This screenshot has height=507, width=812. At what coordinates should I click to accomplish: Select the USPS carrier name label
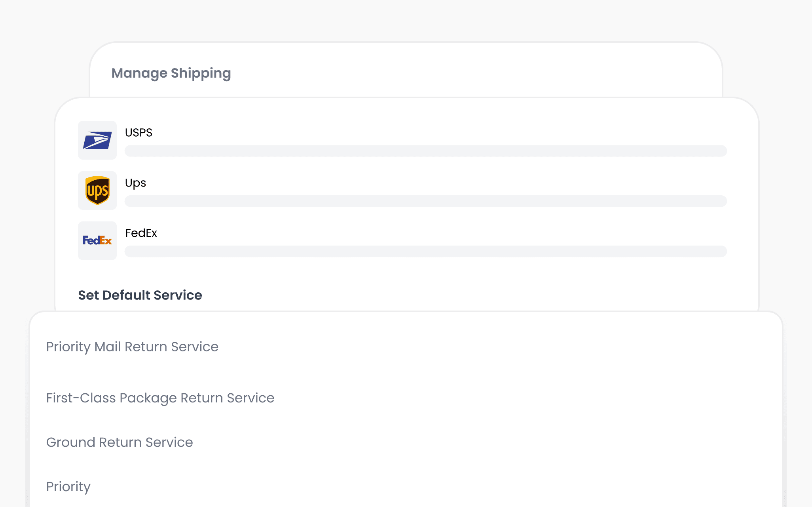[x=138, y=133]
